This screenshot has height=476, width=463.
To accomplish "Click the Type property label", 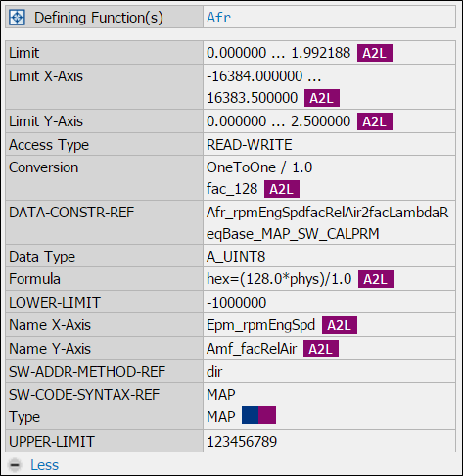I will pos(24,417).
